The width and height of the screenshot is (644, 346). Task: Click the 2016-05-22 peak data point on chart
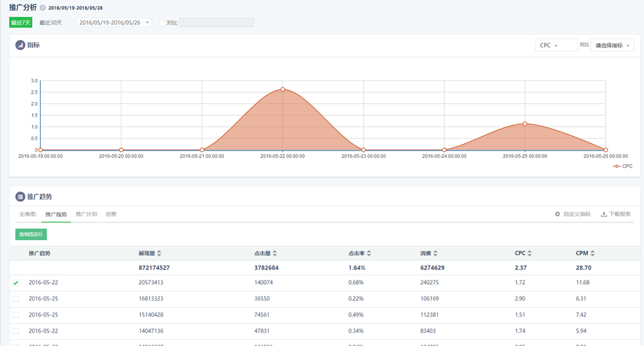click(x=283, y=89)
